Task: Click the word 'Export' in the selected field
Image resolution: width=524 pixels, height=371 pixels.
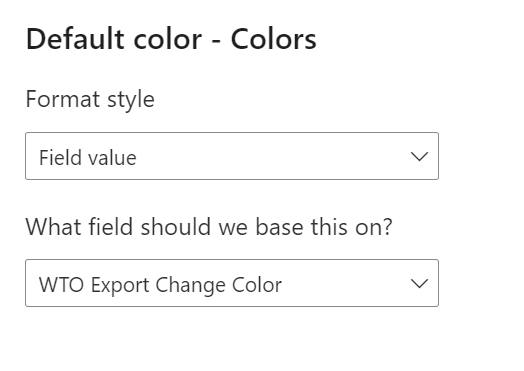Action: 120,286
